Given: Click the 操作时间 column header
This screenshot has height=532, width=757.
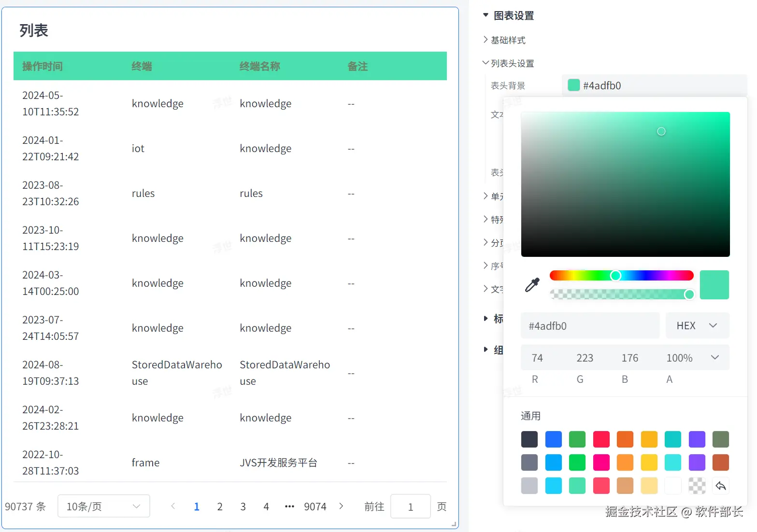Looking at the screenshot, I should (x=43, y=66).
